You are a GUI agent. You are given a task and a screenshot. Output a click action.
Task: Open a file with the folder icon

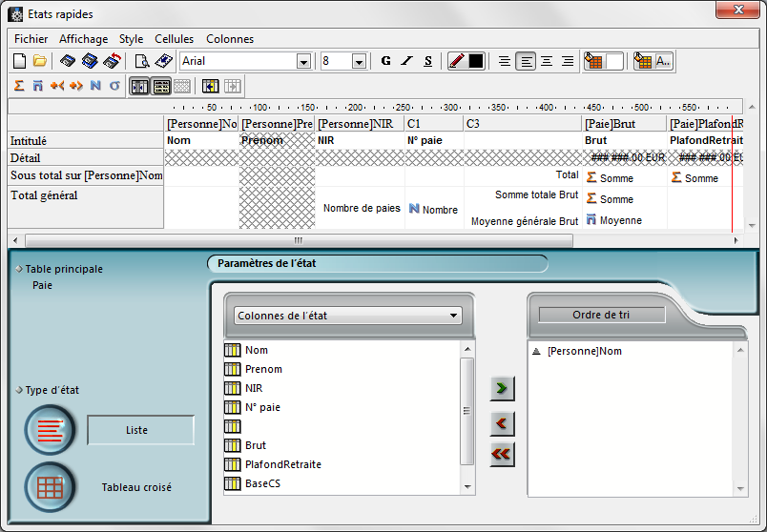pyautogui.click(x=40, y=61)
